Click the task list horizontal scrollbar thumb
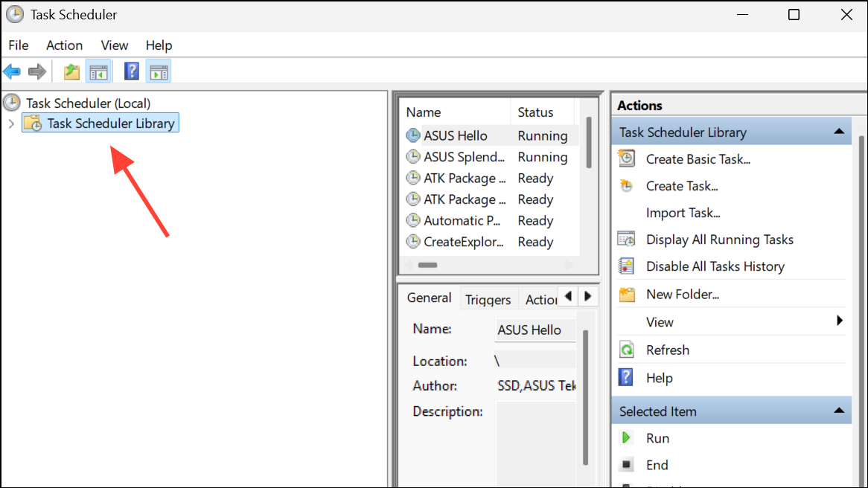 point(427,265)
